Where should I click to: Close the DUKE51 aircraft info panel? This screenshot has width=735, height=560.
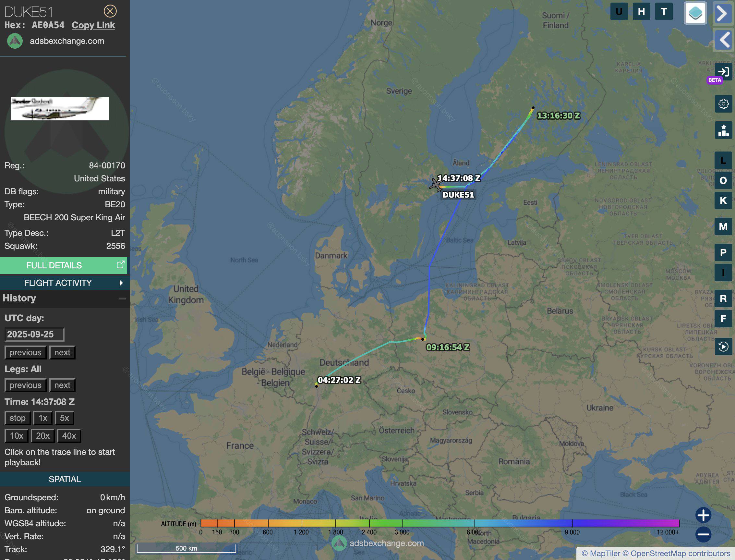pos(110,11)
